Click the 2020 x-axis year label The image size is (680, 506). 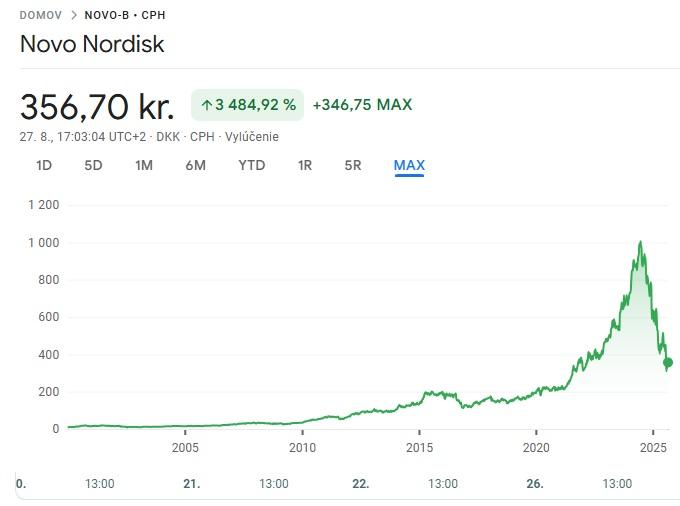click(536, 447)
